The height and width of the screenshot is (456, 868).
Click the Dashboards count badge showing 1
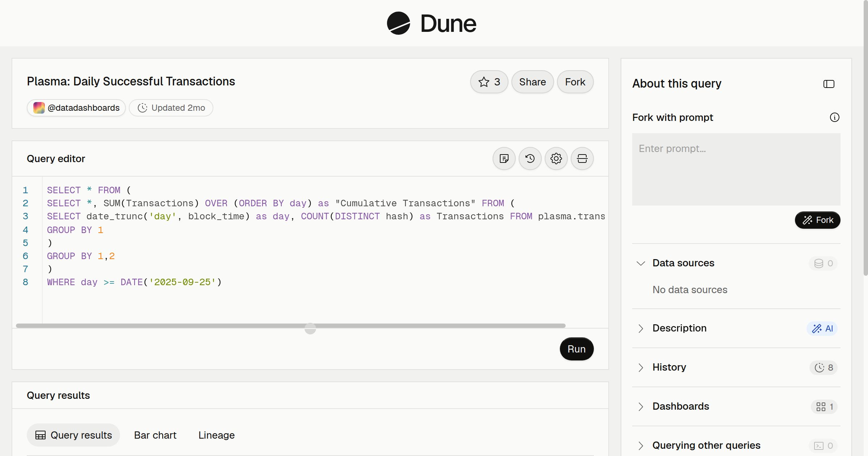[x=824, y=406]
